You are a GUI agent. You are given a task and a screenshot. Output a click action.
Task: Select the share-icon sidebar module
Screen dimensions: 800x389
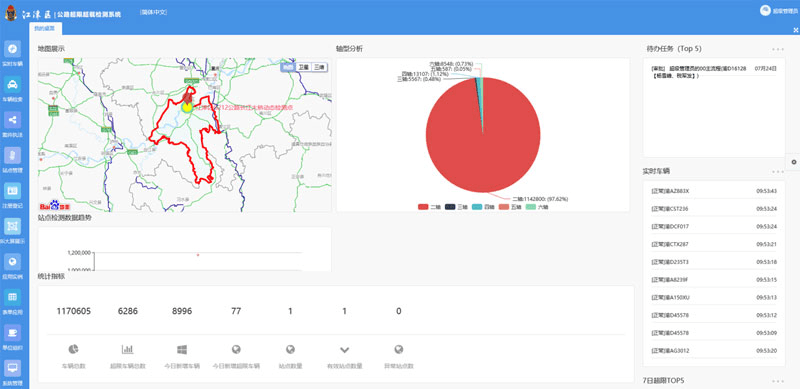pos(13,125)
